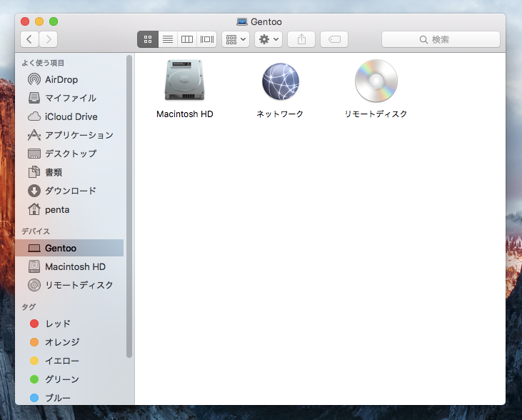Click the Gentoo title bar proxy icon
Screen dimensions: 522x420
(x=241, y=22)
